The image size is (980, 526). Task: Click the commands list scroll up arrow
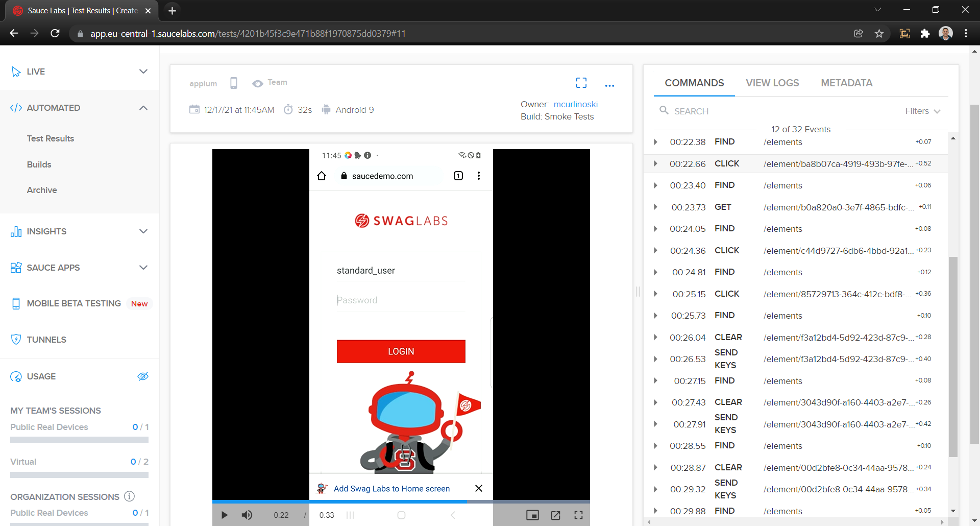click(x=953, y=138)
